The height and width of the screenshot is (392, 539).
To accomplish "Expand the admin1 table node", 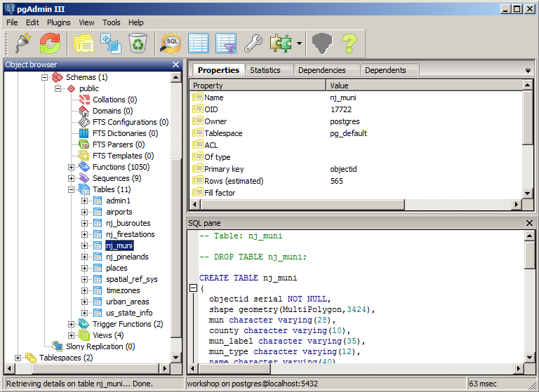I will 84,201.
